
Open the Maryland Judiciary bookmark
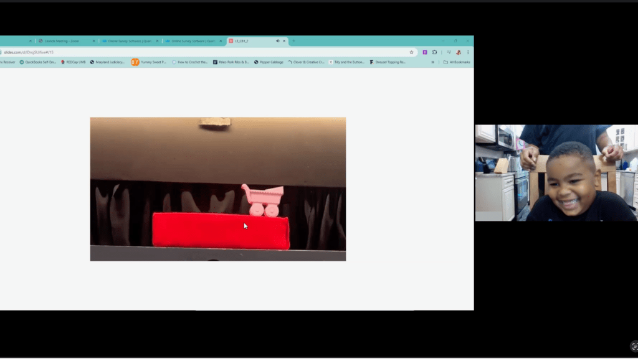coord(107,62)
